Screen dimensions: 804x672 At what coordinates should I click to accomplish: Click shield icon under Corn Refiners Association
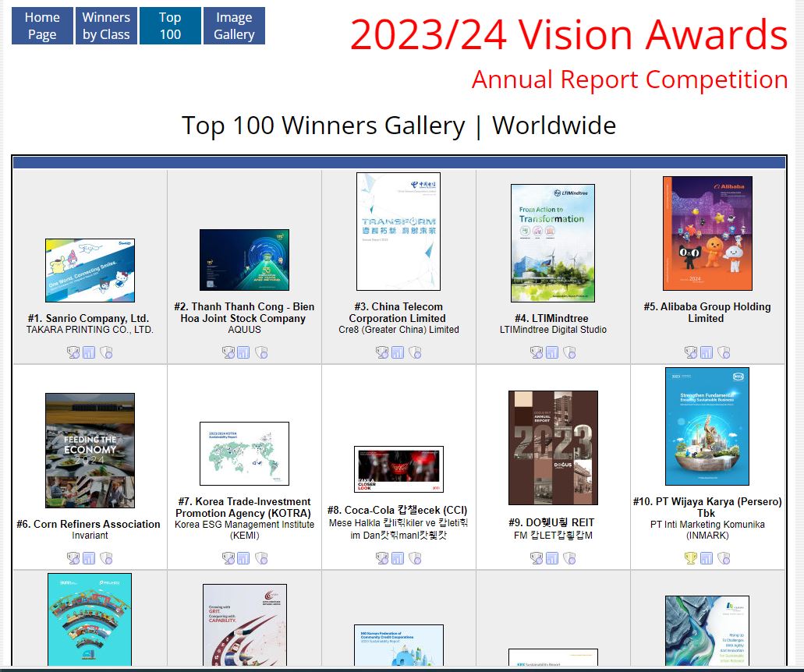[106, 557]
